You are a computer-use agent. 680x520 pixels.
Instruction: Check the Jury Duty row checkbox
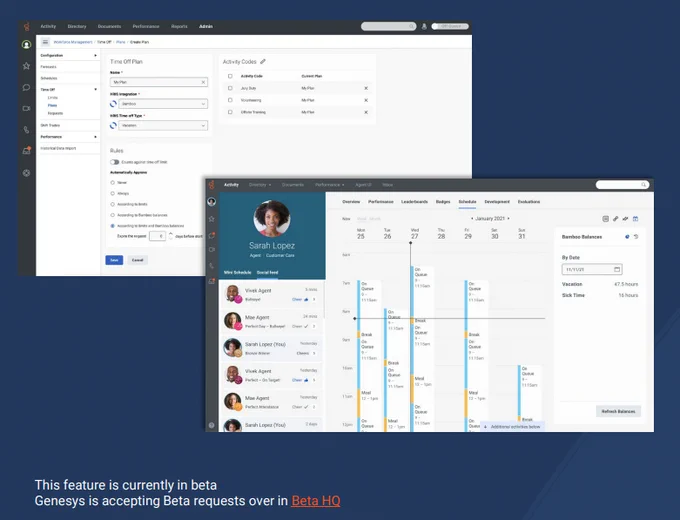230,88
